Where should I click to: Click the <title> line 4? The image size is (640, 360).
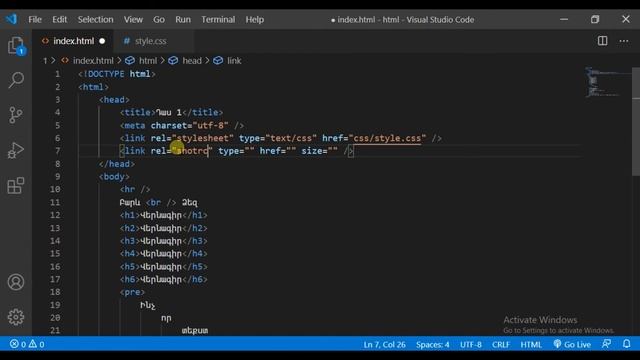pos(171,112)
